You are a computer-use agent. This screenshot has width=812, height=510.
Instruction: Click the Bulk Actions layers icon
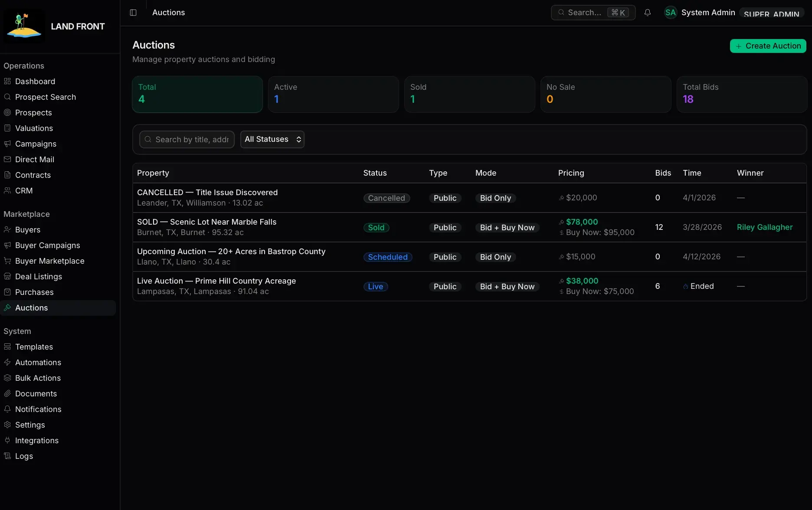point(7,378)
